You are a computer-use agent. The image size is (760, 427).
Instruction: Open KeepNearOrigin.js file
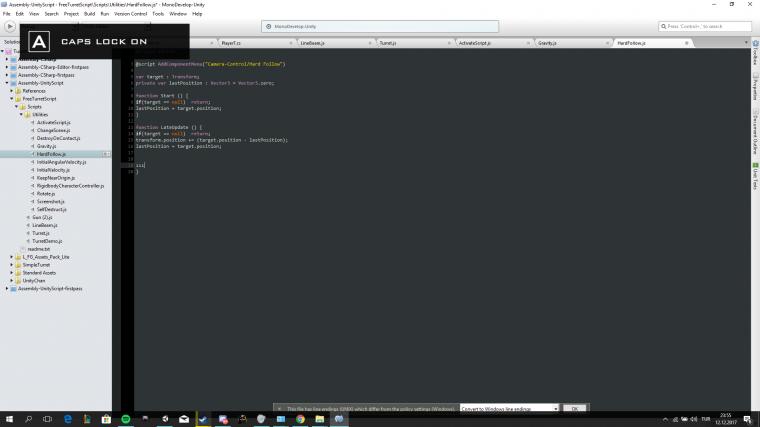click(56, 178)
